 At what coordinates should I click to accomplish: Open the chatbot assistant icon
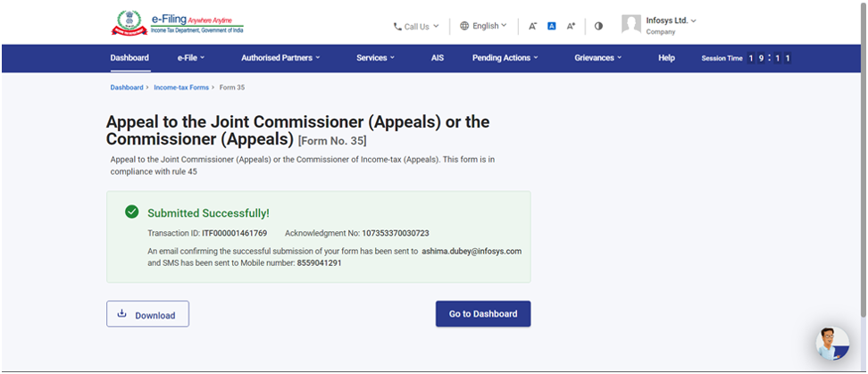click(832, 343)
